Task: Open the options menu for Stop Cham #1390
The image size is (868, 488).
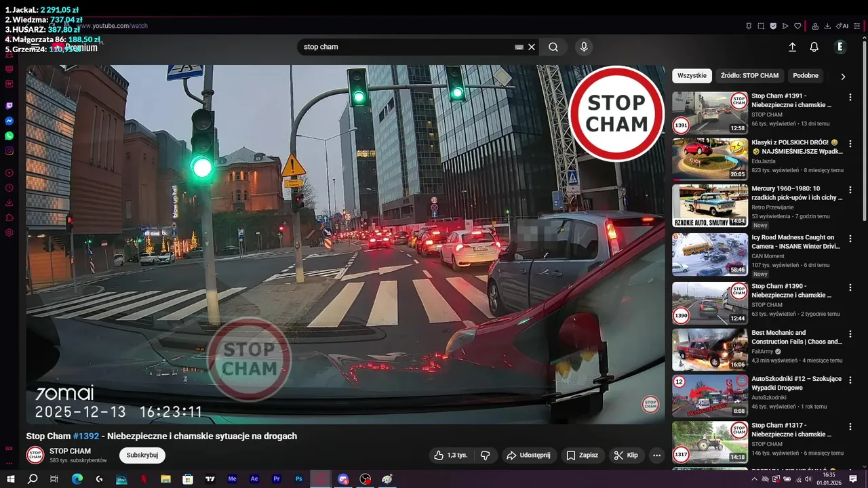Action: 850,287
